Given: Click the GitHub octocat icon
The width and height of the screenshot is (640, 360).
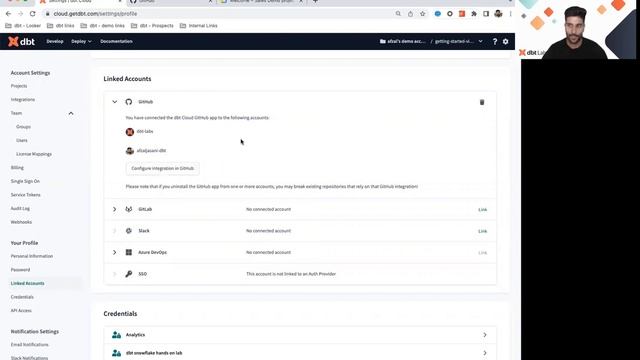Looking at the screenshot, I should pyautogui.click(x=129, y=102).
